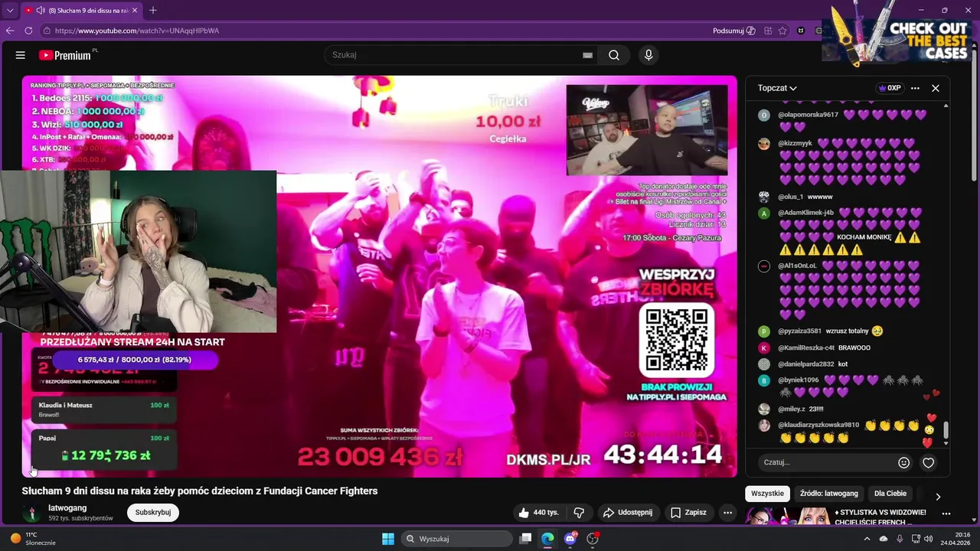This screenshot has width=980, height=551.
Task: Go back with the browser back arrow
Action: pyautogui.click(x=10, y=31)
